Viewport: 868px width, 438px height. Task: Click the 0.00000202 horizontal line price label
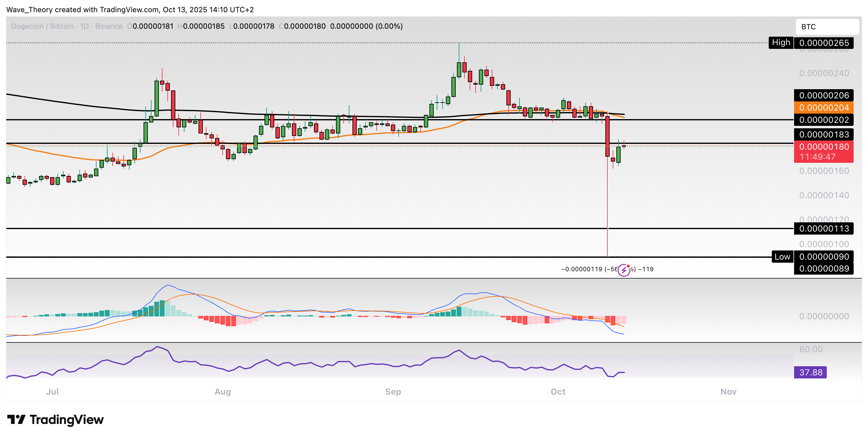click(823, 120)
